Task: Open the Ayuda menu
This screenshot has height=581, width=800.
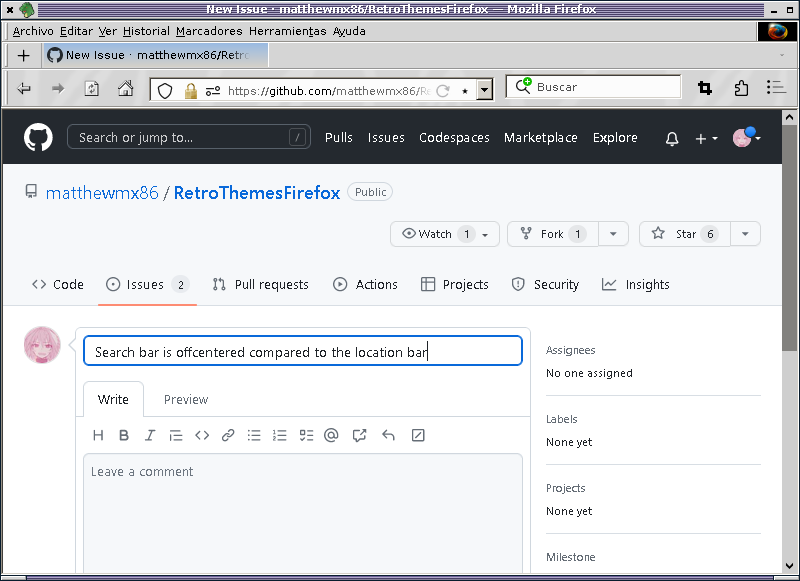Action: (349, 31)
